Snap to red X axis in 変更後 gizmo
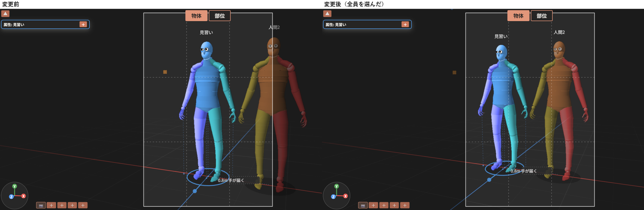 pos(346,196)
